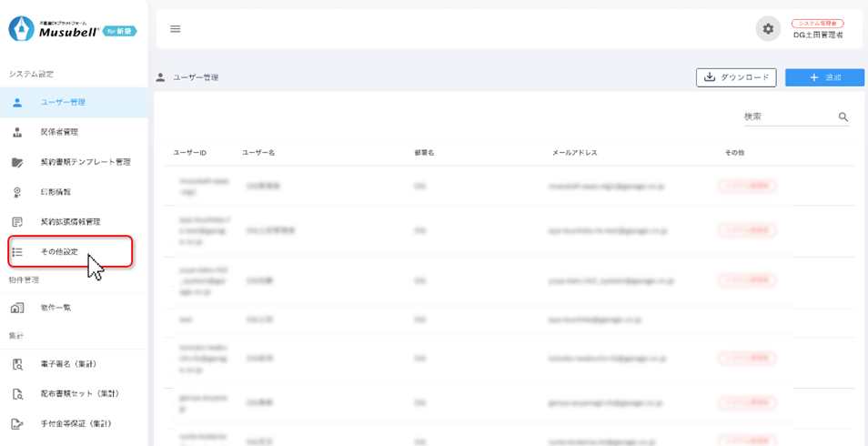Focus the 検索 search input field
This screenshot has height=446, width=868.
(x=786, y=117)
